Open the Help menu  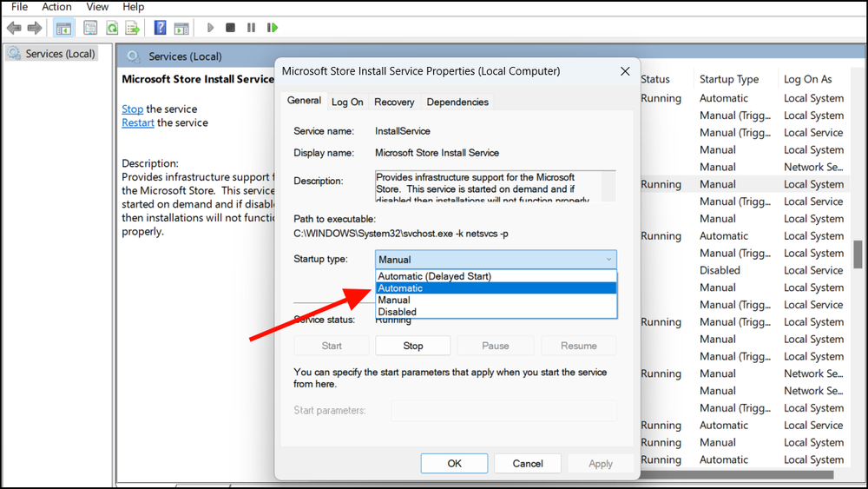pyautogui.click(x=134, y=7)
